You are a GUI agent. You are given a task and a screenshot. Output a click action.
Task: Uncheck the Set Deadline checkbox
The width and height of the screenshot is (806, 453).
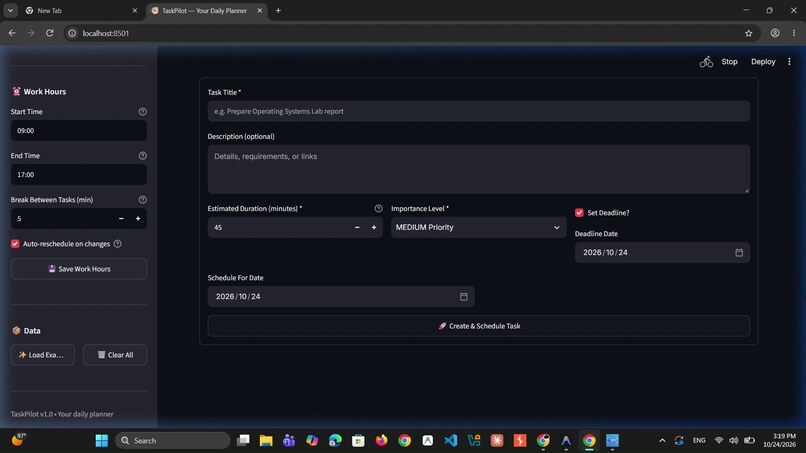pos(579,212)
